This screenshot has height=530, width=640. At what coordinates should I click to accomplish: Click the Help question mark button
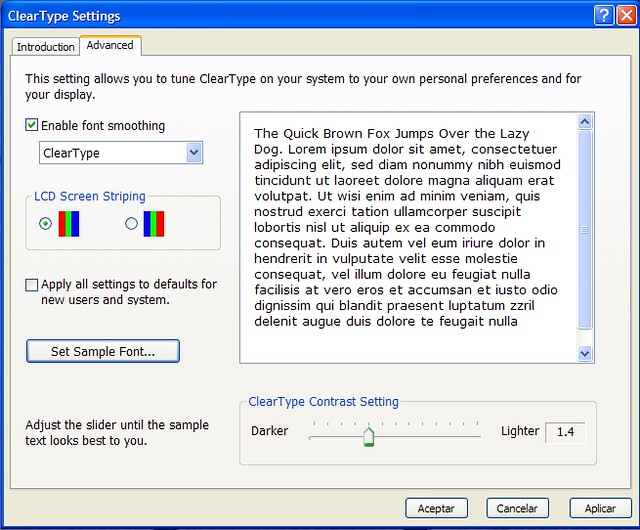click(x=604, y=16)
